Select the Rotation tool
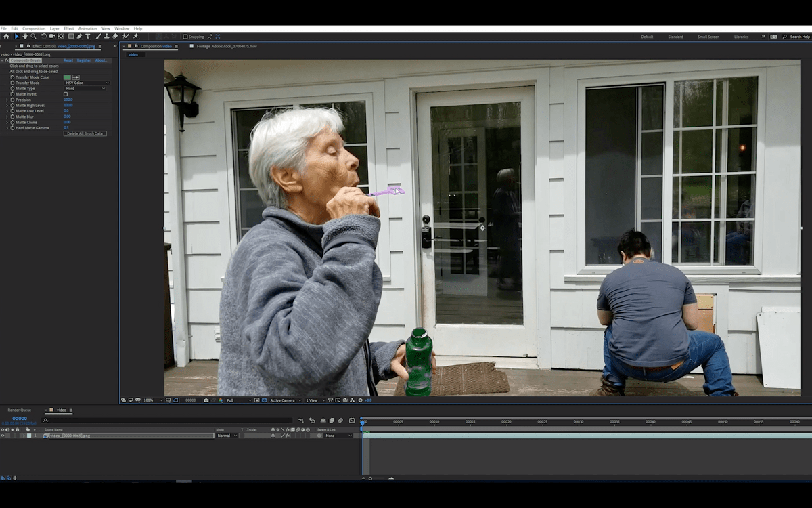Viewport: 812px width, 508px height. (x=44, y=37)
